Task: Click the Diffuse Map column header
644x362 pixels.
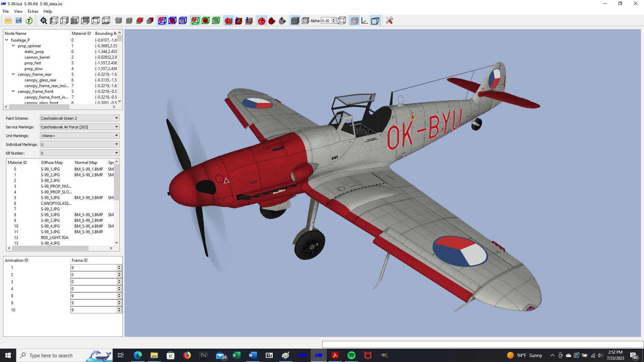Action: 56,163
